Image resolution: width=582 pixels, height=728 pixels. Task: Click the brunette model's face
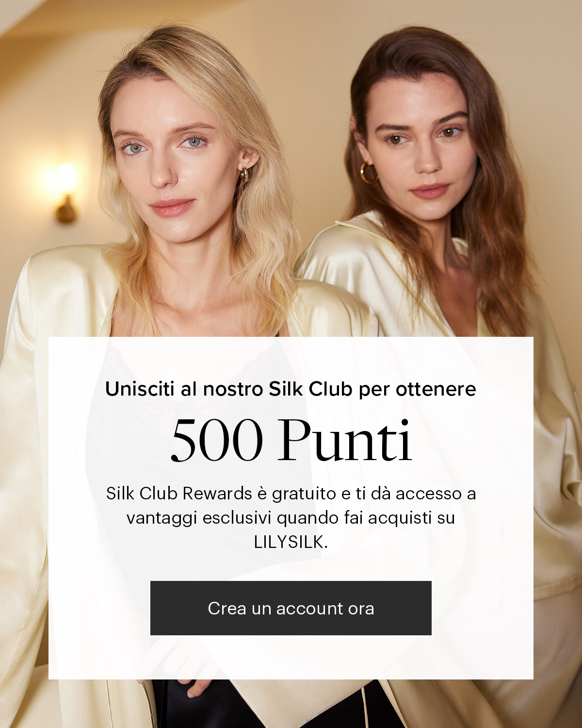tap(420, 150)
